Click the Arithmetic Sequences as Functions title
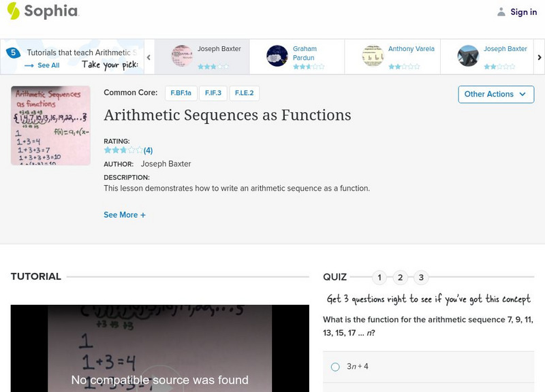545x392 pixels. click(x=228, y=115)
